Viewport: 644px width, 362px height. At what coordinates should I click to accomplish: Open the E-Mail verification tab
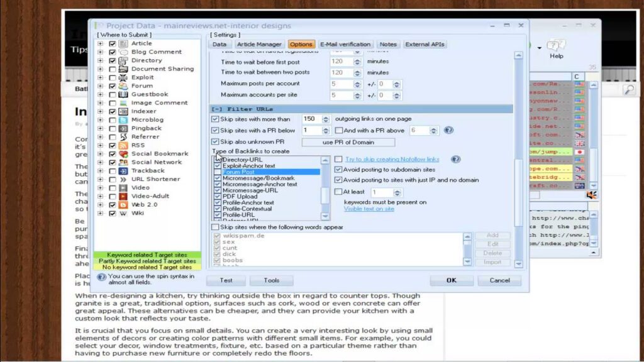(345, 45)
